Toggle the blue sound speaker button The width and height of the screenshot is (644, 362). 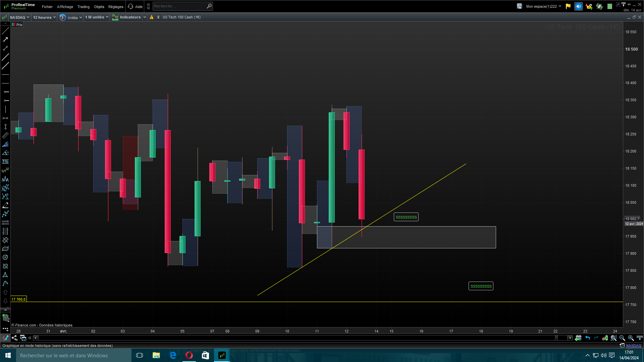(579, 6)
